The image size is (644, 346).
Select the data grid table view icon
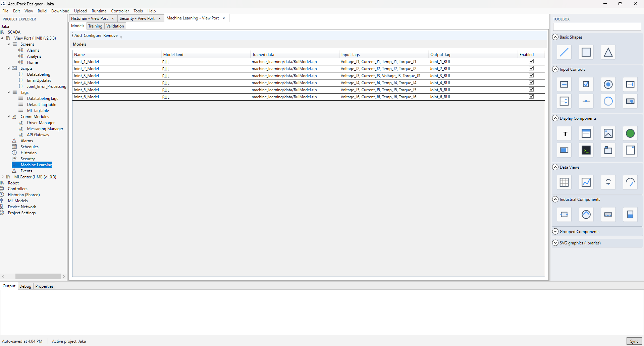pyautogui.click(x=564, y=182)
